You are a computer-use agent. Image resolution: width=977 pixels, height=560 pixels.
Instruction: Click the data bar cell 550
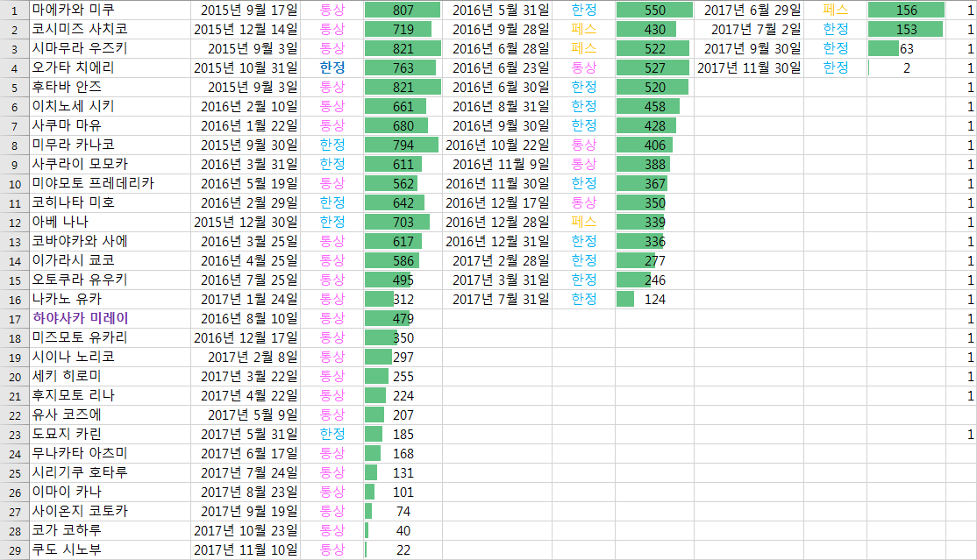tap(655, 10)
